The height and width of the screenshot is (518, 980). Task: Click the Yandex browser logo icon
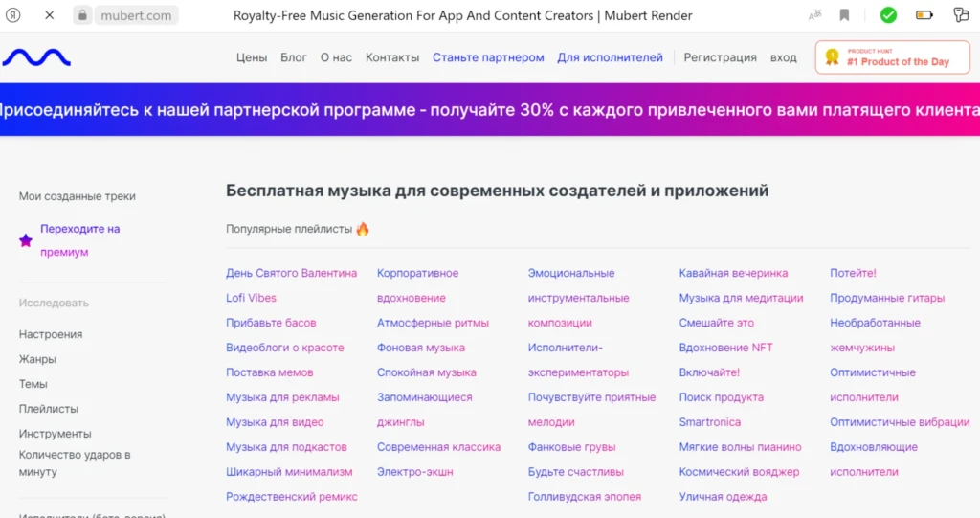coord(13,15)
